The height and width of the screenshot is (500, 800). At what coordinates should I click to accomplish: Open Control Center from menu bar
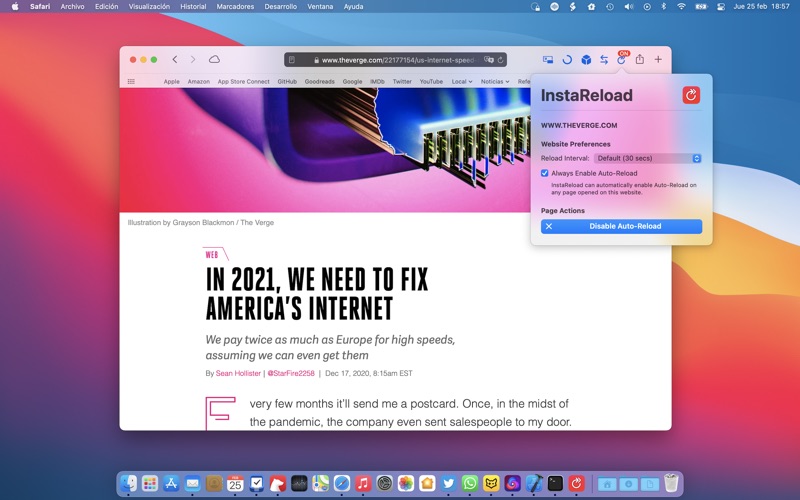pyautogui.click(x=721, y=7)
